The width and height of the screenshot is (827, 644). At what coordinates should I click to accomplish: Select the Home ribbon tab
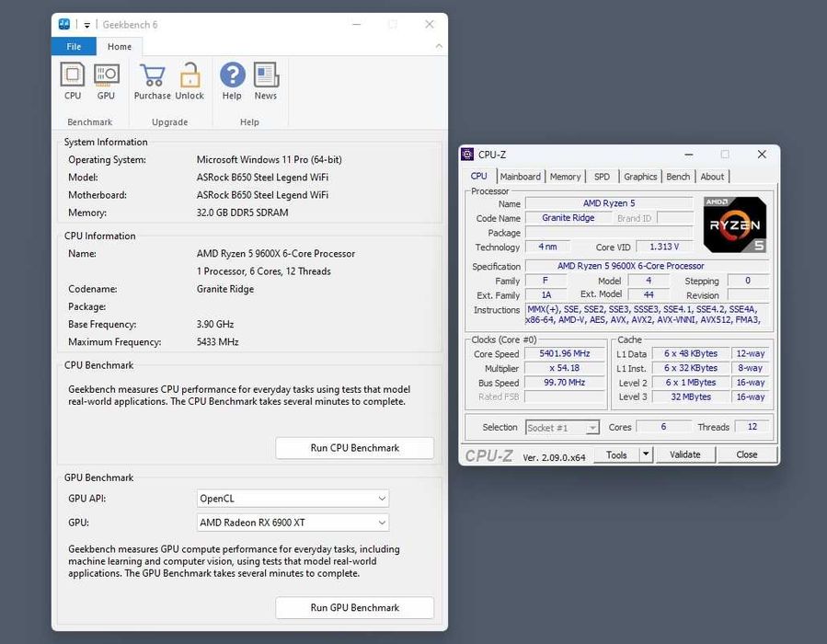[120, 46]
